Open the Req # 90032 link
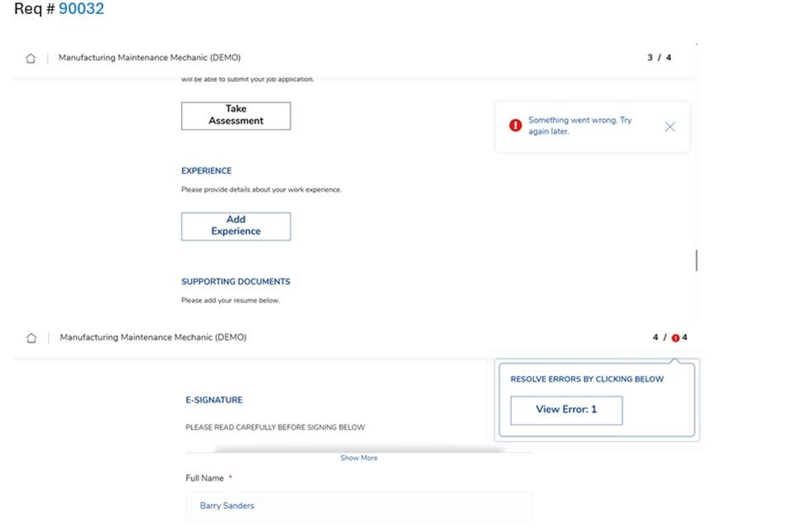Viewport: 806px width, 532px height. (81, 8)
